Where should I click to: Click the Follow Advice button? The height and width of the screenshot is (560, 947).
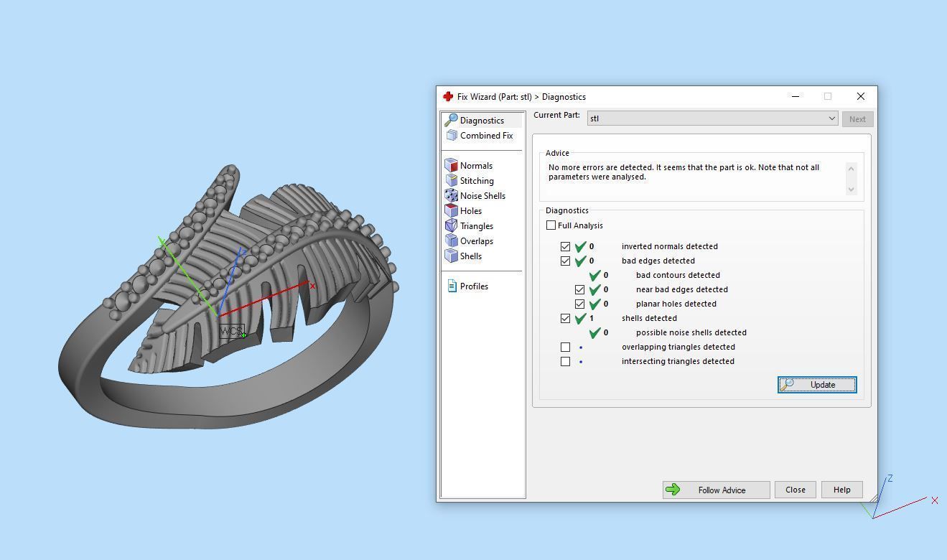(x=716, y=490)
